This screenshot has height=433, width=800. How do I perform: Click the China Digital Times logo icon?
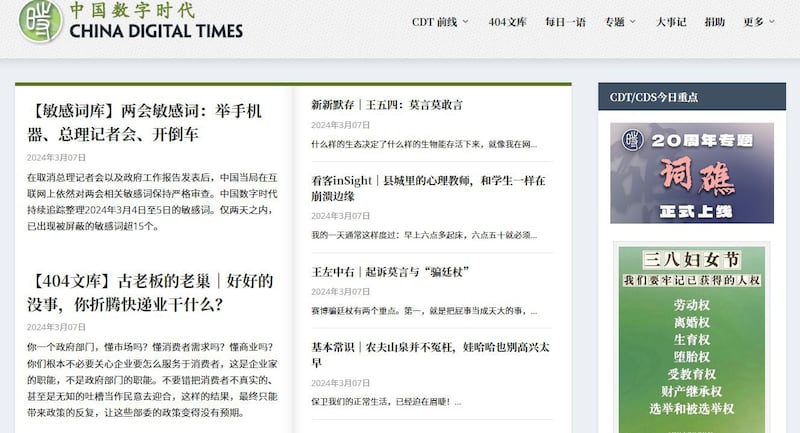pyautogui.click(x=40, y=22)
